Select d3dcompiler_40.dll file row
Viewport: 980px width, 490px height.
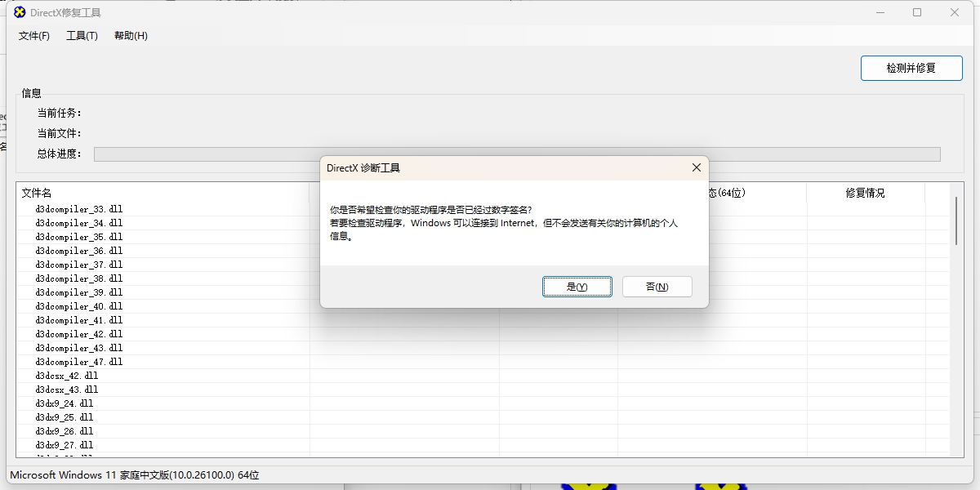[x=78, y=306]
